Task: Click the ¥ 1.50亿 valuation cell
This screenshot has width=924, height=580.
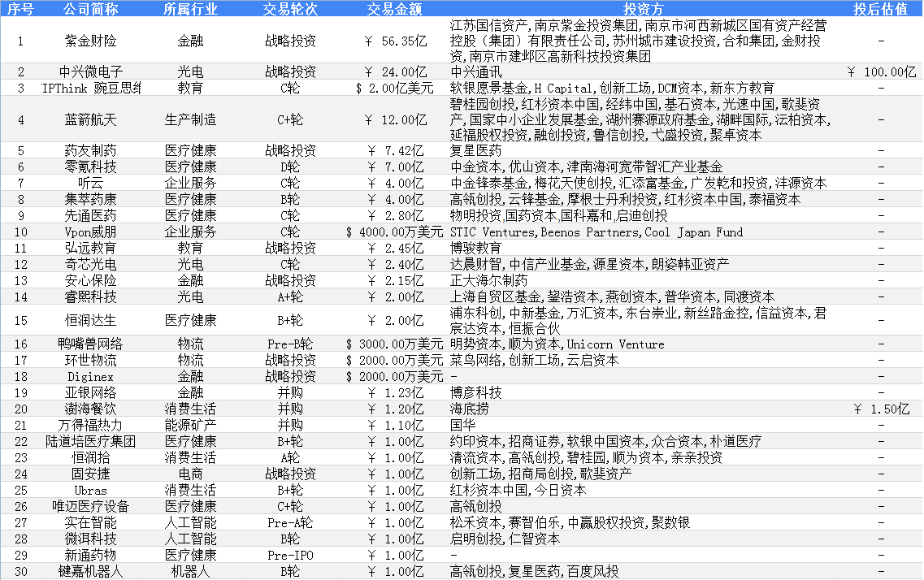Action: pyautogui.click(x=882, y=409)
